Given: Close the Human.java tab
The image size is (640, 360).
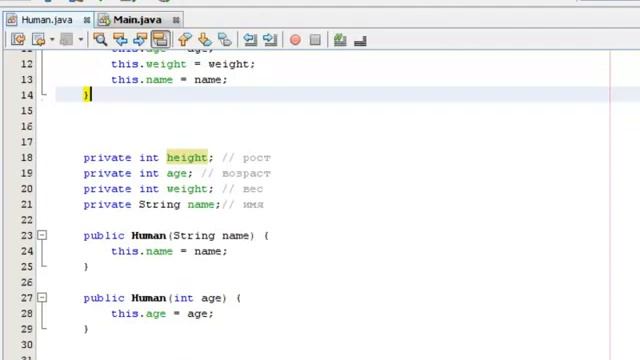Looking at the screenshot, I should [x=87, y=20].
